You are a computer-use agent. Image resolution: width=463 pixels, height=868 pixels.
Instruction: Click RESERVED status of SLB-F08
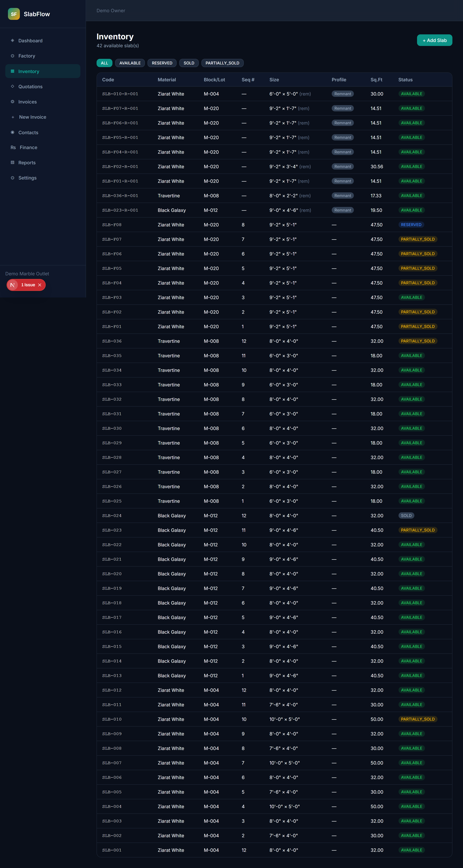click(411, 225)
